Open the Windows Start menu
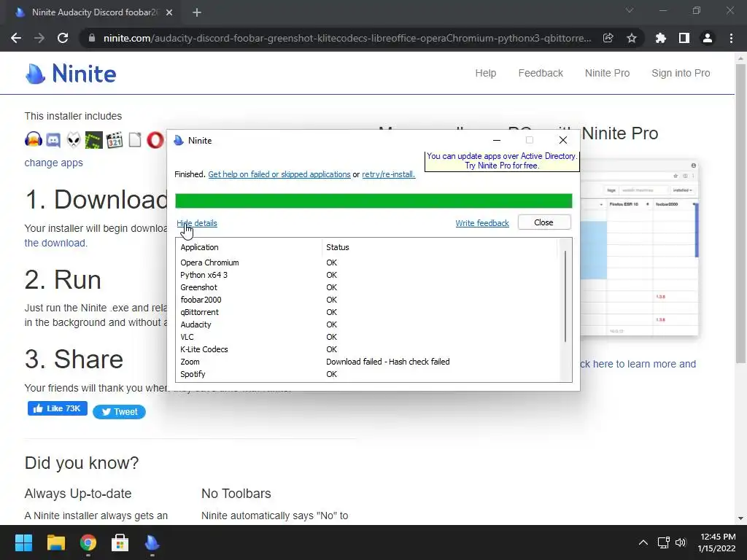Screen dimensions: 747x560 tap(23, 542)
